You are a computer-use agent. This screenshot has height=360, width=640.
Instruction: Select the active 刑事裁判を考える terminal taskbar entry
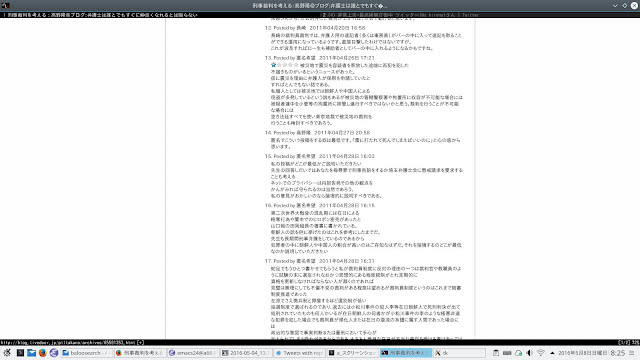point(406,353)
